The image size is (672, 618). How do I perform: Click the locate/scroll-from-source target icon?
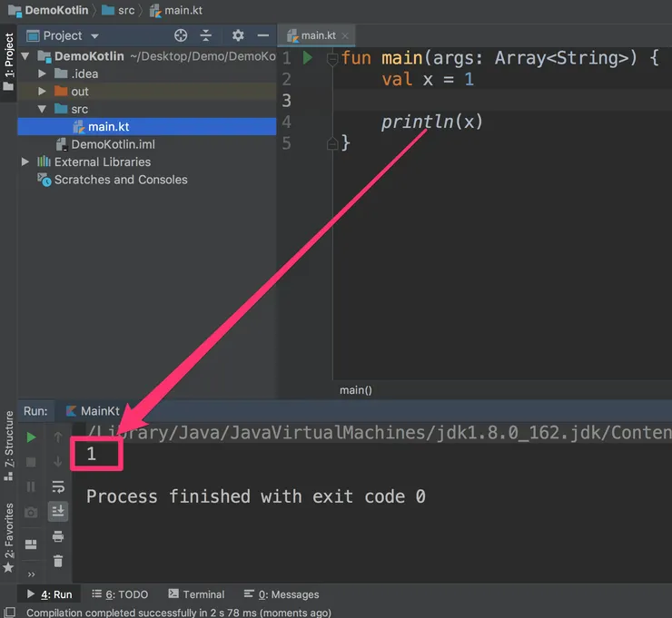[181, 35]
